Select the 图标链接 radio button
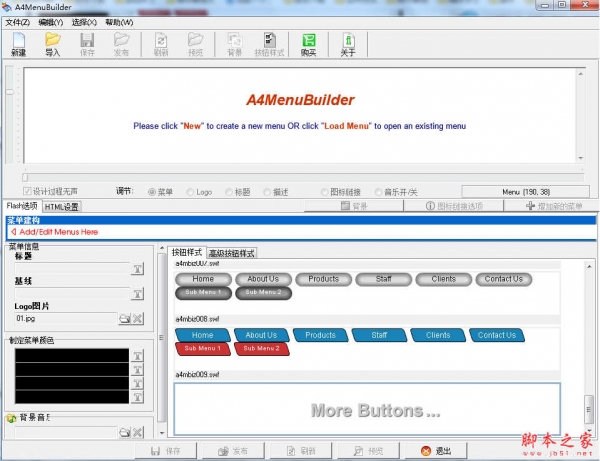The width and height of the screenshot is (600, 461). (324, 192)
